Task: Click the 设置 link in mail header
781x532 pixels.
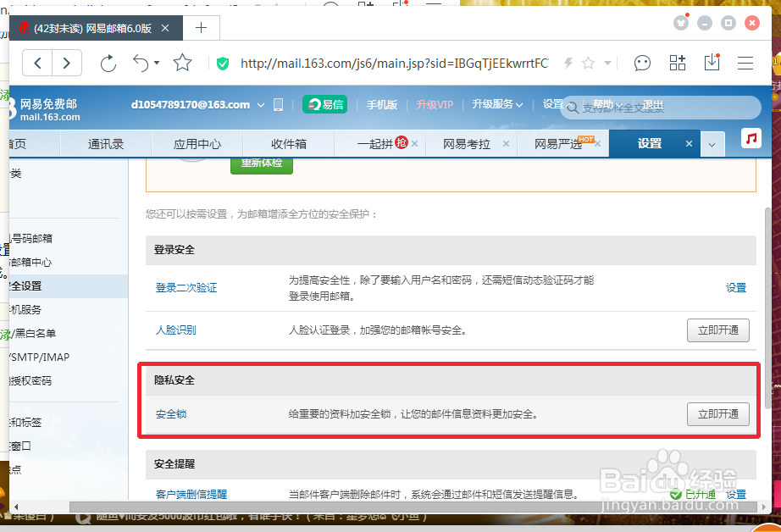Action: [x=553, y=104]
